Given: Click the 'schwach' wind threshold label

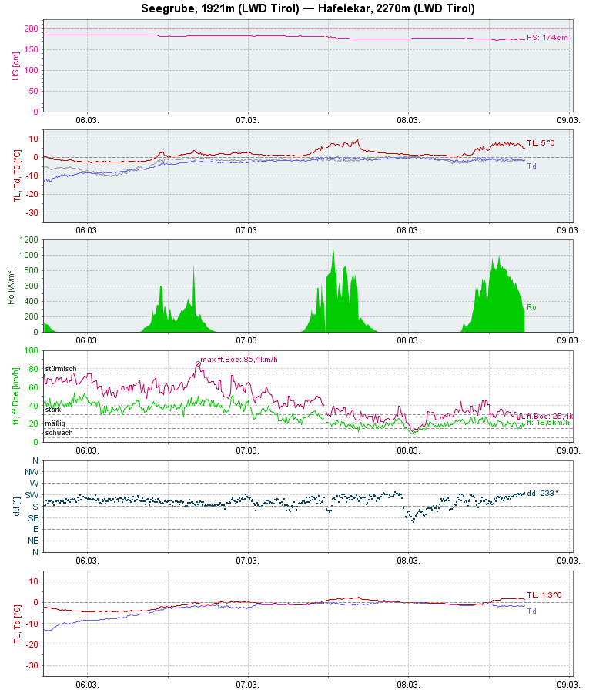Looking at the screenshot, I should pos(59,433).
